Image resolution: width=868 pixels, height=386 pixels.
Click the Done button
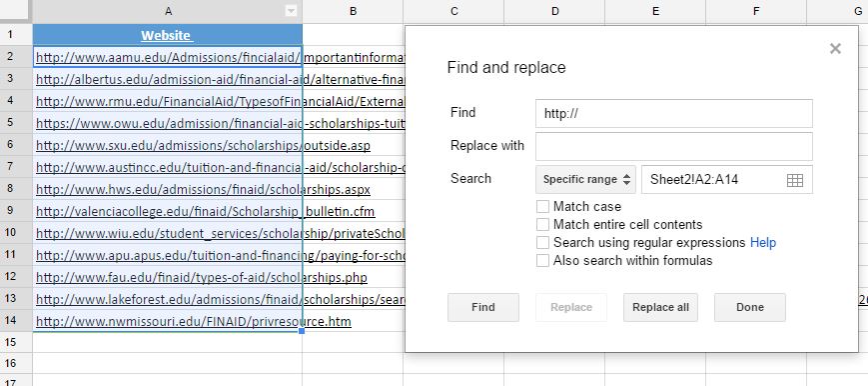point(750,307)
